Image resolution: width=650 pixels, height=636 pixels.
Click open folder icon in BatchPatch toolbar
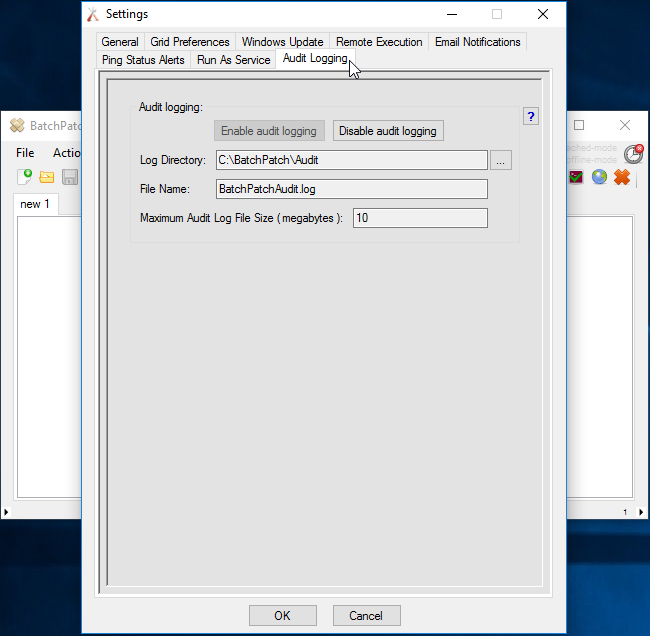47,177
